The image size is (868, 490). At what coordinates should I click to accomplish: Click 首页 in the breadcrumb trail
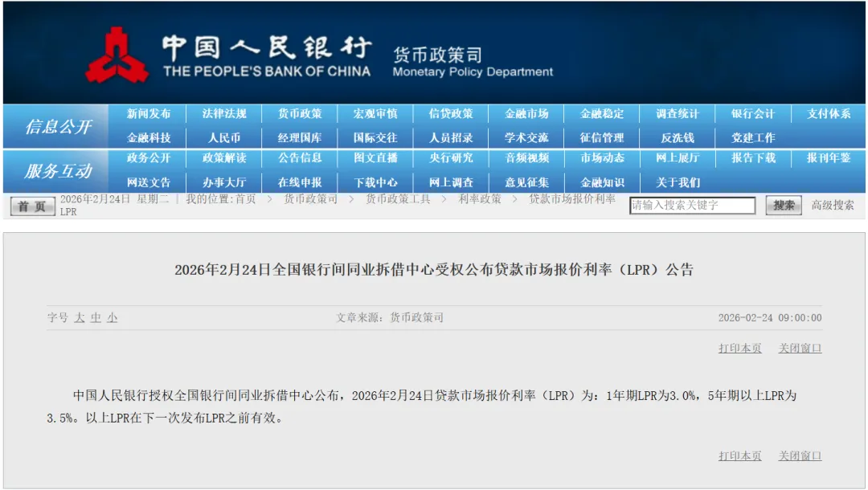coord(246,199)
